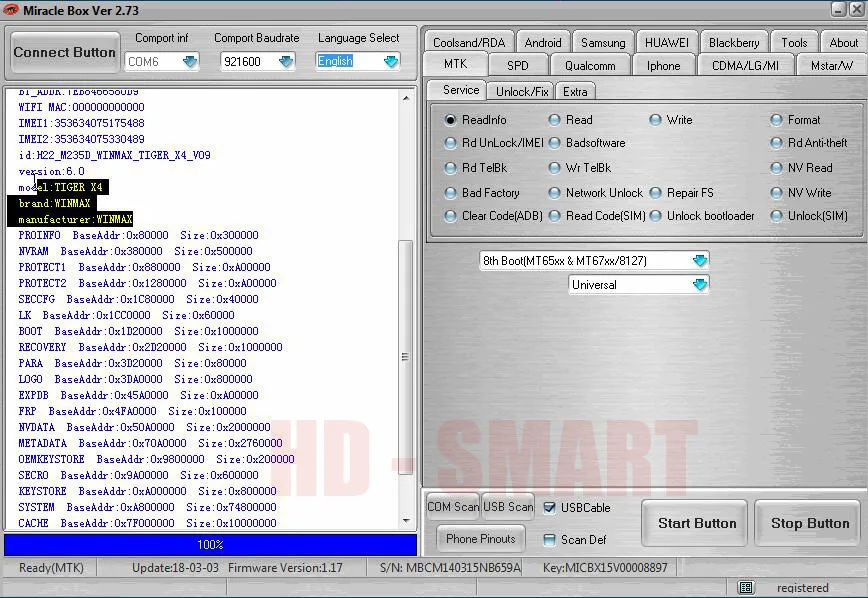Open the HUAWEI tab

666,43
